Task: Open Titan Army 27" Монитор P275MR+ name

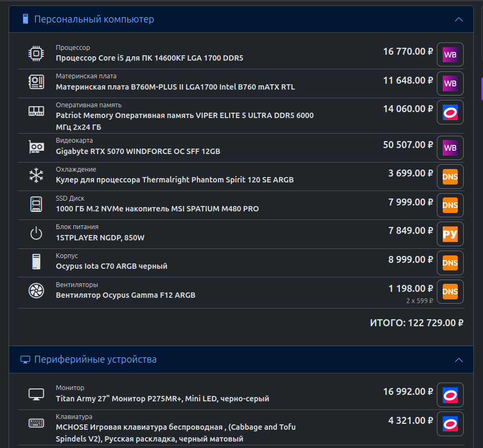Action: click(162, 399)
